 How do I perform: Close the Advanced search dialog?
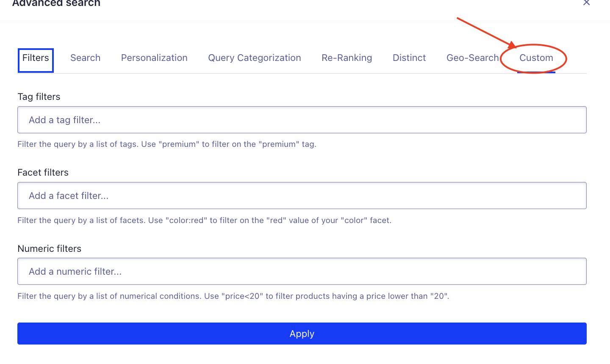[586, 3]
